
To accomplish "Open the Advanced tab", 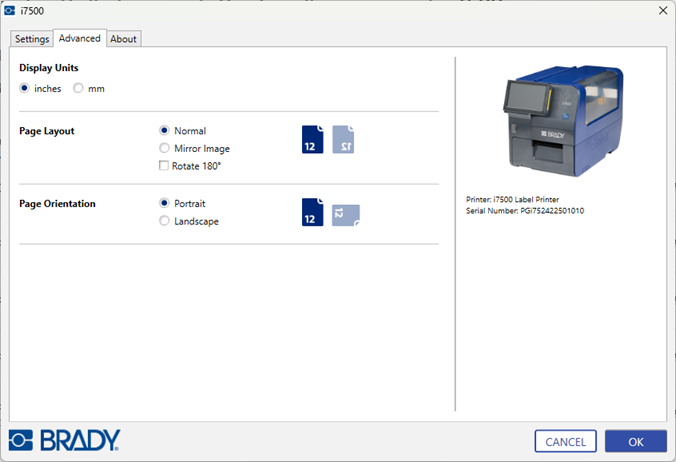I will tap(80, 38).
